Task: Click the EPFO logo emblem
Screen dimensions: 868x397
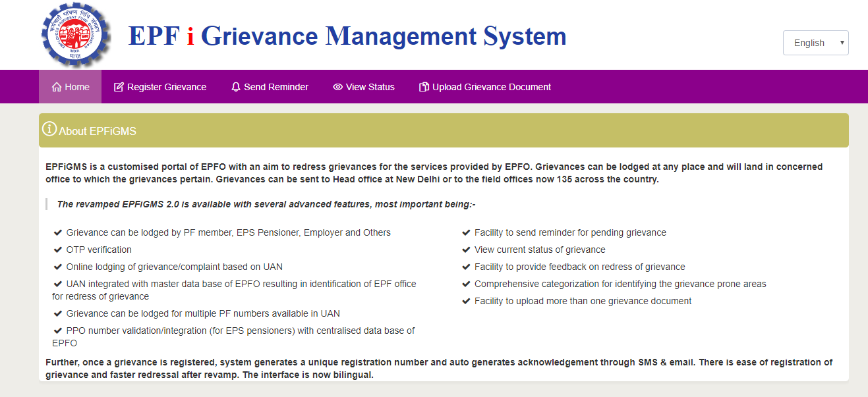Action: point(76,36)
